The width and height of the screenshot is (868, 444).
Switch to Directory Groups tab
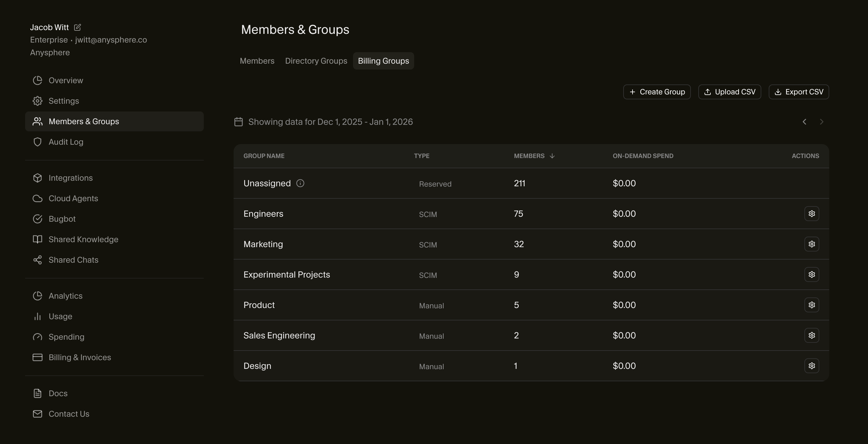(x=316, y=61)
